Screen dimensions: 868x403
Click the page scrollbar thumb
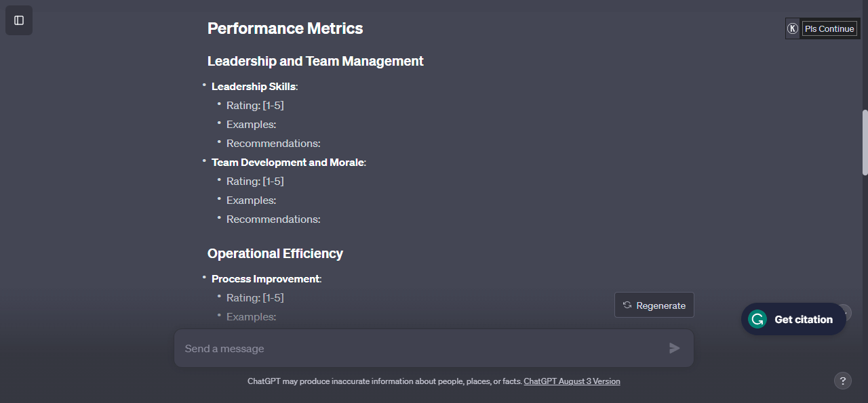click(865, 142)
